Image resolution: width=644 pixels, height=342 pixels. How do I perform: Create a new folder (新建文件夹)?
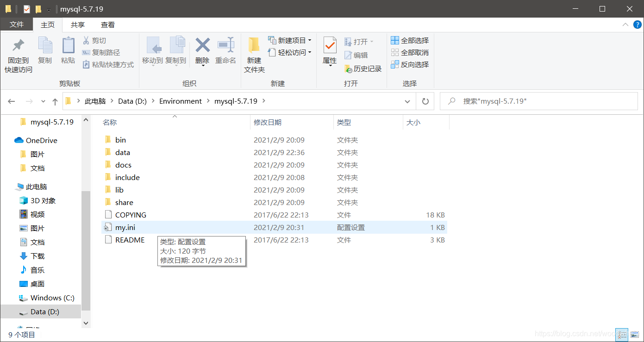(254, 55)
